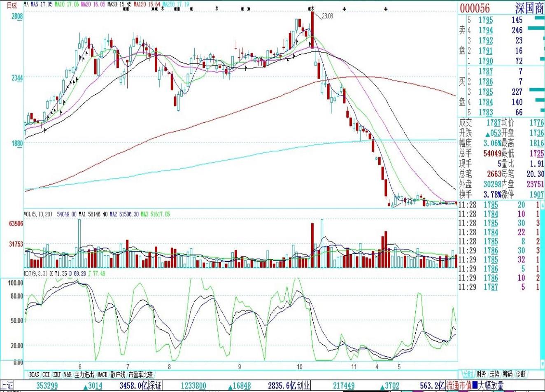This screenshot has height=392, width=545.
Task: Click the stock name 深国商
Action: (530, 8)
